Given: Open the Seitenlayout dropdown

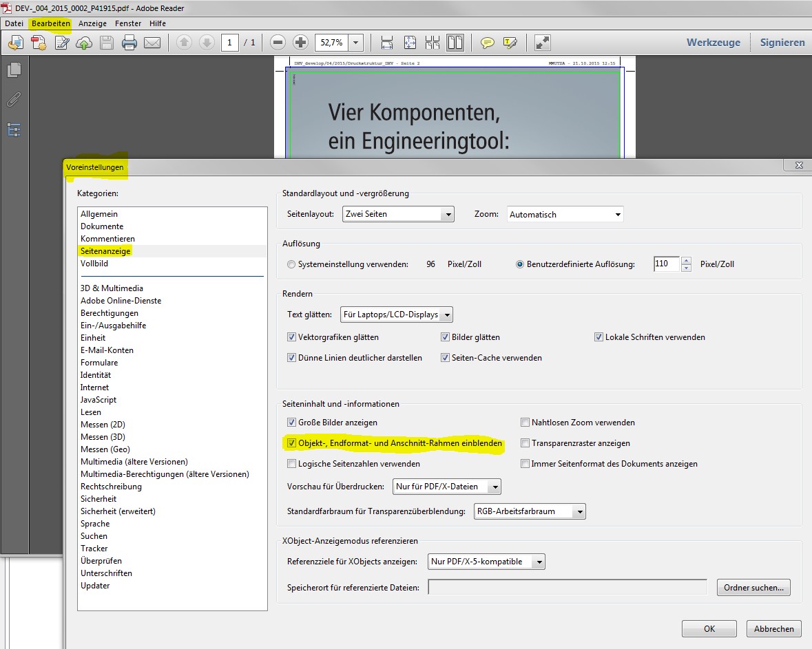Looking at the screenshot, I should pyautogui.click(x=397, y=214).
